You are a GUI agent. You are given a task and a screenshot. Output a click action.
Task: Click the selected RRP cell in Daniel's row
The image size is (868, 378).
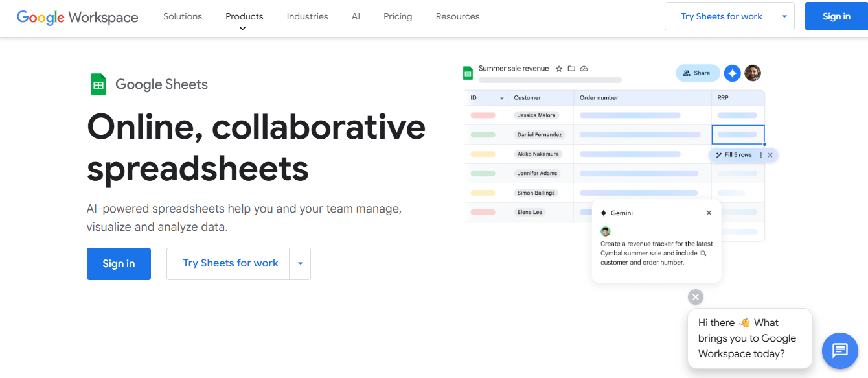point(738,135)
